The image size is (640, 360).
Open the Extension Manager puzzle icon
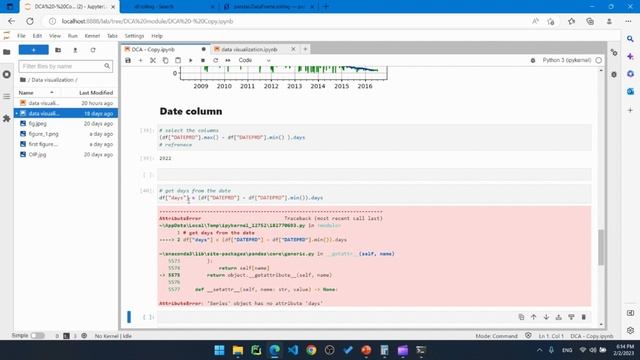(7, 118)
